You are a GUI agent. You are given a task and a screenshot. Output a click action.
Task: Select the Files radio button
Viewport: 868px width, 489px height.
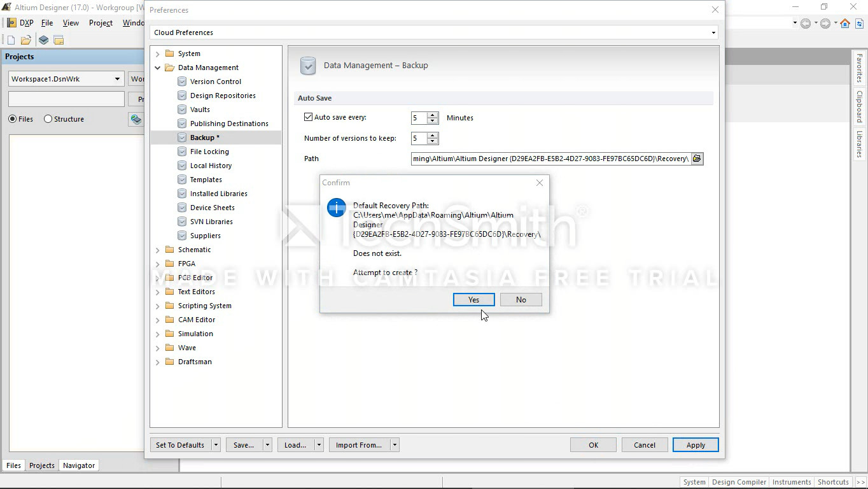pyautogui.click(x=13, y=119)
